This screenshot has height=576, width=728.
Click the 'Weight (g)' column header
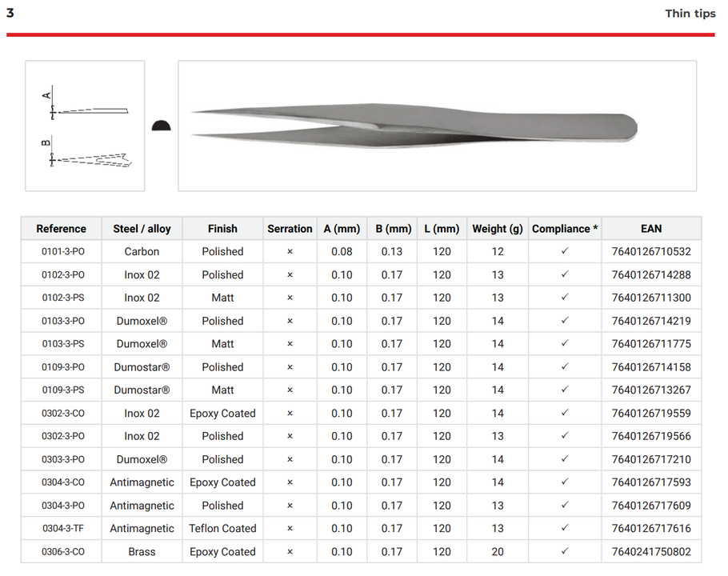click(498, 229)
